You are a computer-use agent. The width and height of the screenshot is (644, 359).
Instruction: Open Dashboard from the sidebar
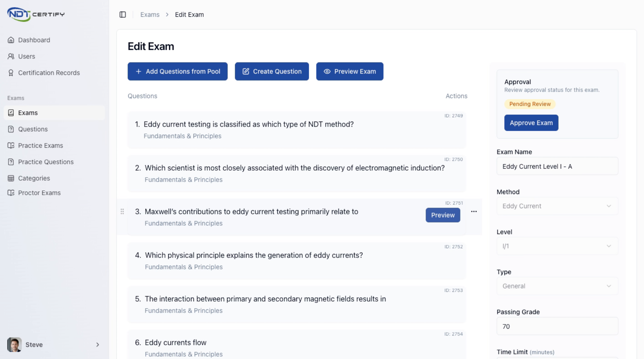tap(54, 40)
